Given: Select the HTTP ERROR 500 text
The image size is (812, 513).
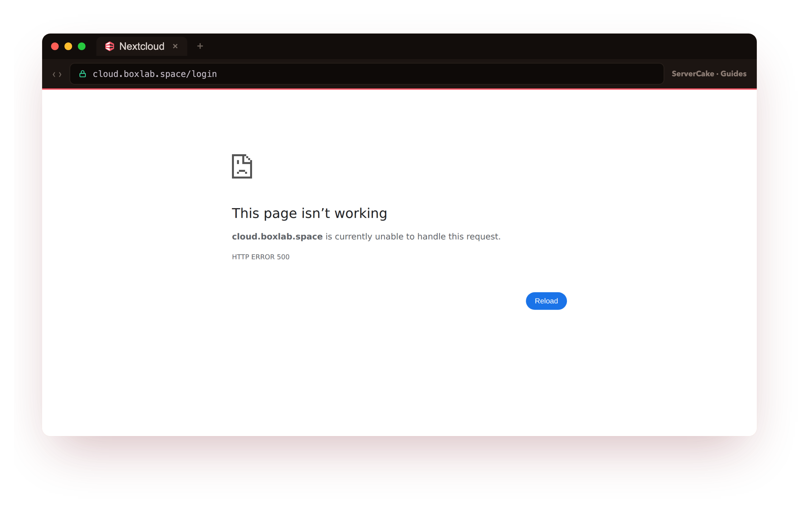Looking at the screenshot, I should (x=261, y=257).
